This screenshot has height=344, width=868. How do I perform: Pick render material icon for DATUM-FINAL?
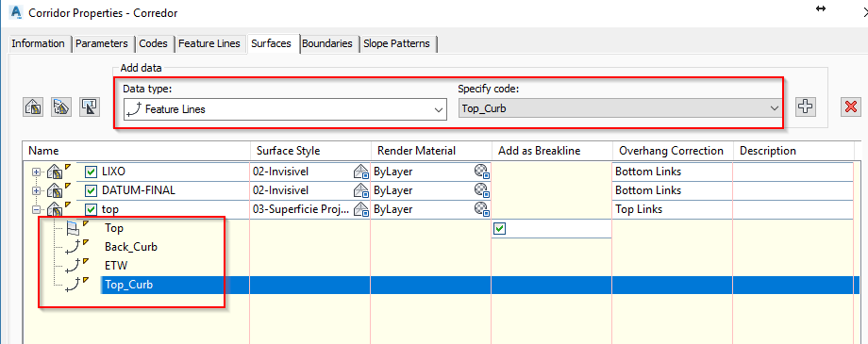pos(481,190)
